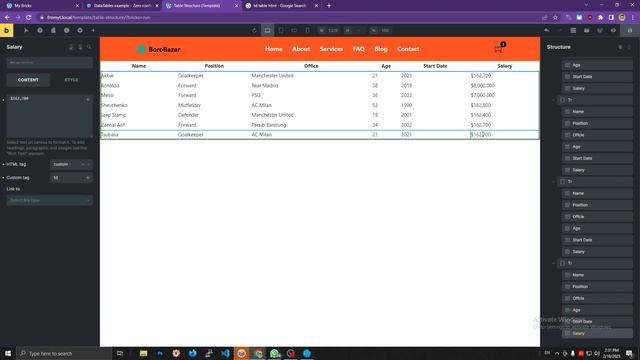Viewport: 640px width, 360px height.
Task: Click into the content text area
Action: (x=49, y=116)
